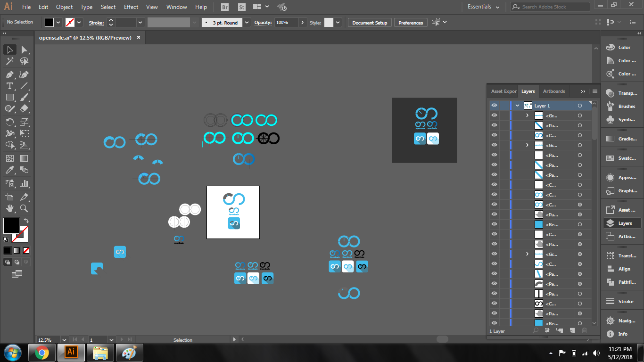Image resolution: width=644 pixels, height=362 pixels.
Task: Click the Create New Layer icon
Action: click(572, 331)
